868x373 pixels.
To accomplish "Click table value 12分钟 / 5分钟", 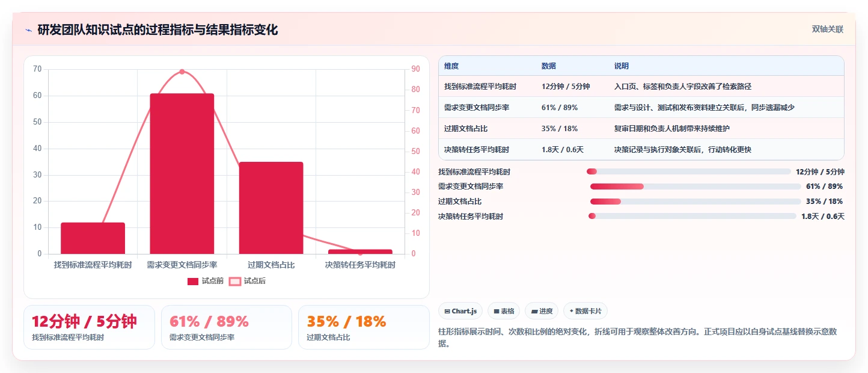I will coord(566,87).
